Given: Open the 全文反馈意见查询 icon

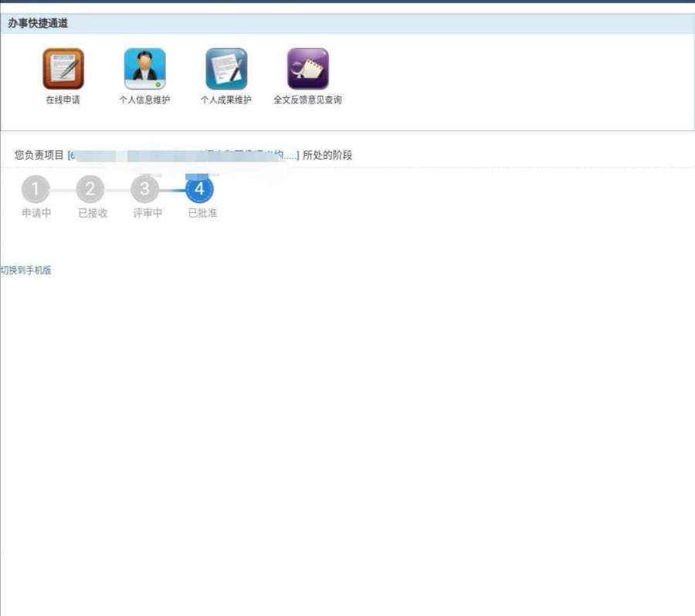Looking at the screenshot, I should 308,69.
